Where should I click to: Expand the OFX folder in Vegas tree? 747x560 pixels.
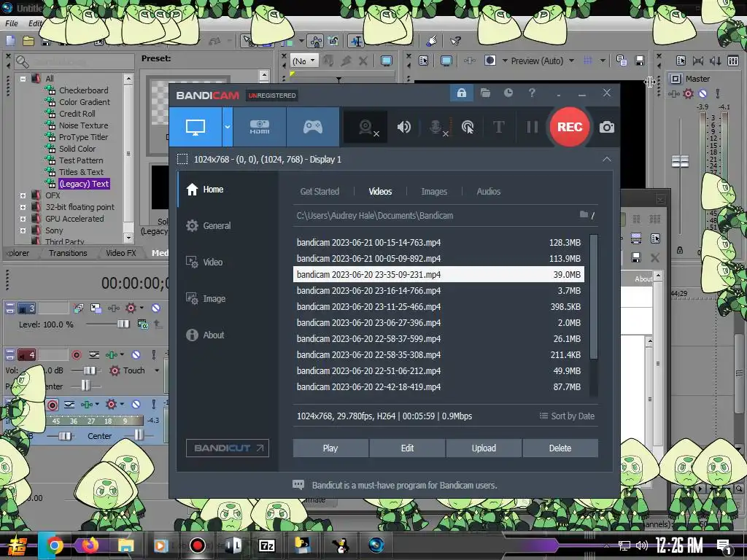[23, 195]
